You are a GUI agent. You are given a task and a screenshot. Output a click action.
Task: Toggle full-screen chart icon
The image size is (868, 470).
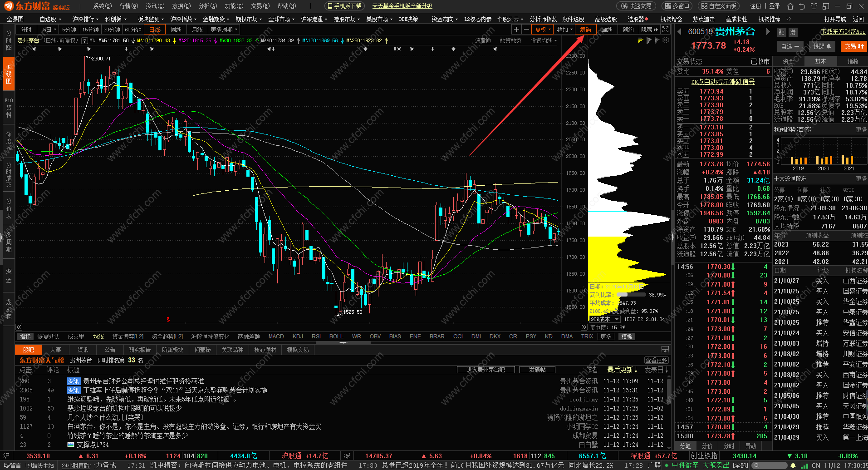665,30
